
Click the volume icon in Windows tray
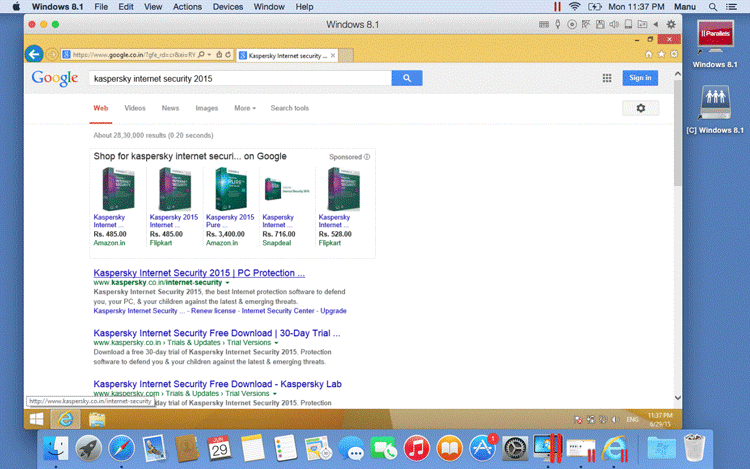[616, 420]
